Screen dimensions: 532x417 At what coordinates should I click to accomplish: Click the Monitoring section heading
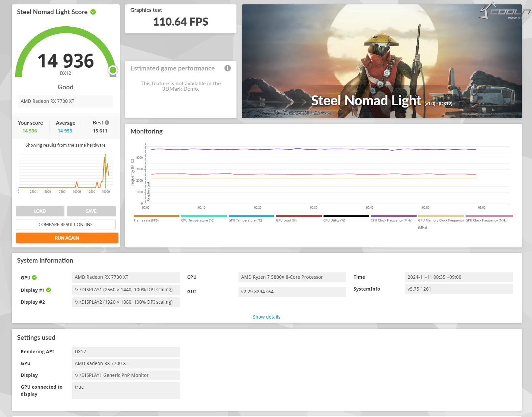click(146, 131)
